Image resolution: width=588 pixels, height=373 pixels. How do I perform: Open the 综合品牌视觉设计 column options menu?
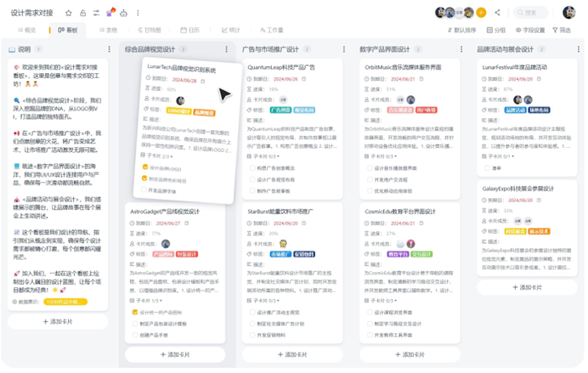coord(227,49)
